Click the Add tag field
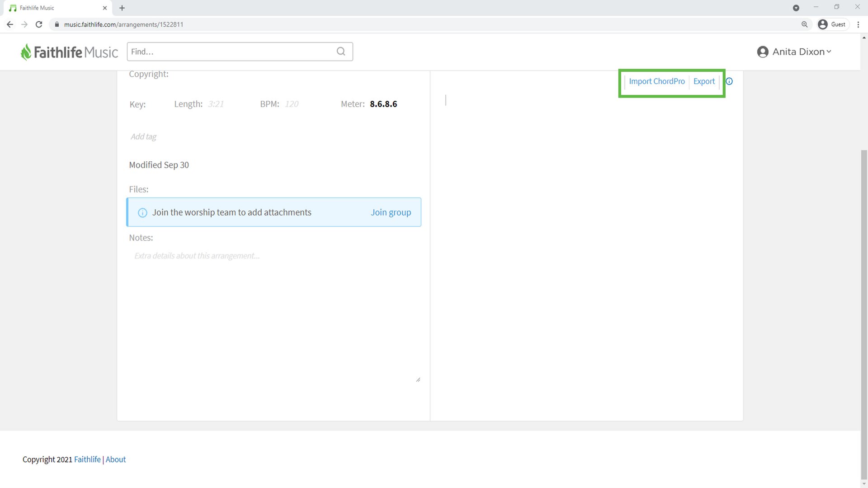Image resolution: width=868 pixels, height=488 pixels. [x=143, y=136]
